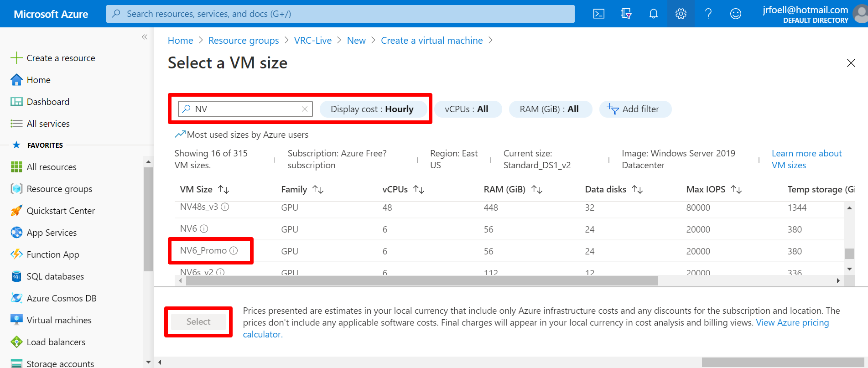
Task: Click the Select button
Action: [198, 321]
